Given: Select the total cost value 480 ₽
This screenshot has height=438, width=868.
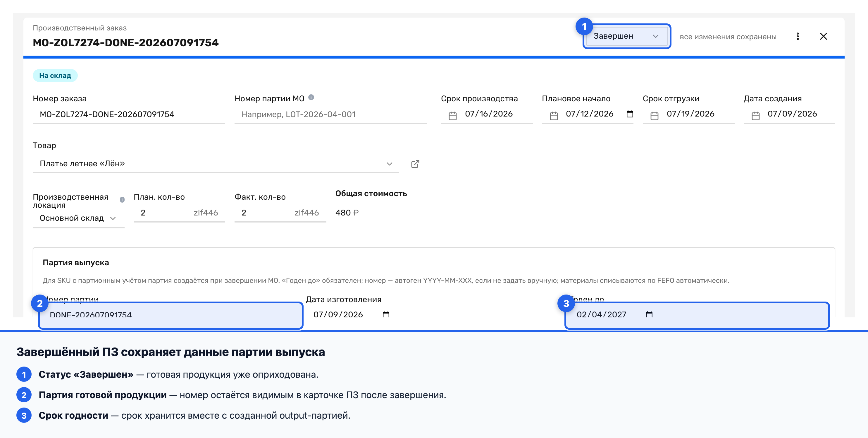Looking at the screenshot, I should (x=347, y=213).
